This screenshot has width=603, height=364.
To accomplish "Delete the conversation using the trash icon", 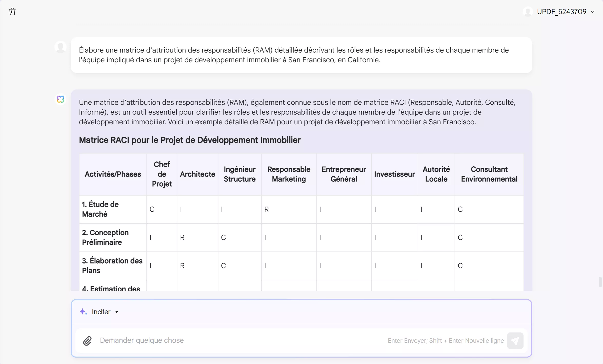I will click(12, 11).
